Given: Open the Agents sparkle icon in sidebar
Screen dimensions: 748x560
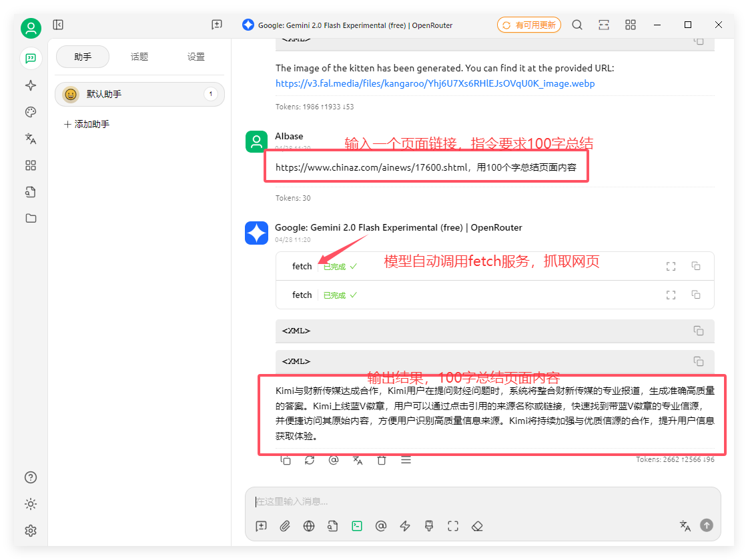Looking at the screenshot, I should [x=31, y=85].
